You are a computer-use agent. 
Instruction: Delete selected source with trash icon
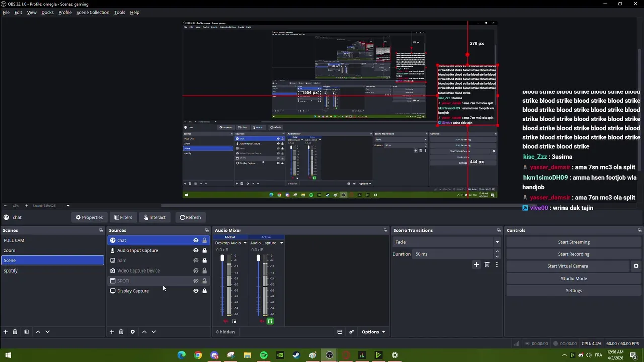tap(121, 332)
